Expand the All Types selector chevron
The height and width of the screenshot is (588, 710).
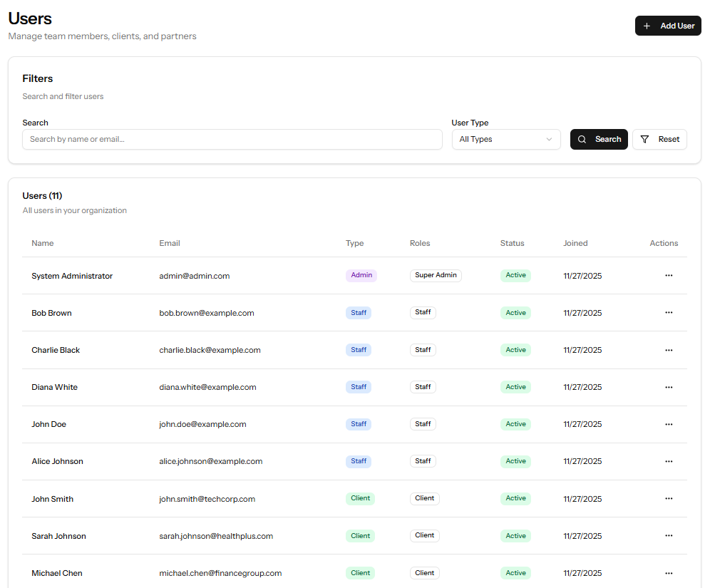(x=549, y=139)
